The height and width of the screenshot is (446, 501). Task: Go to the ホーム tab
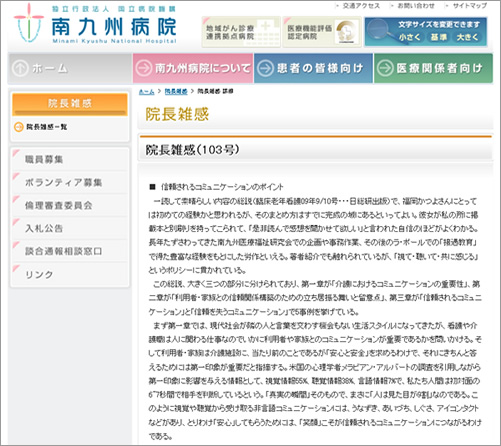[70, 68]
